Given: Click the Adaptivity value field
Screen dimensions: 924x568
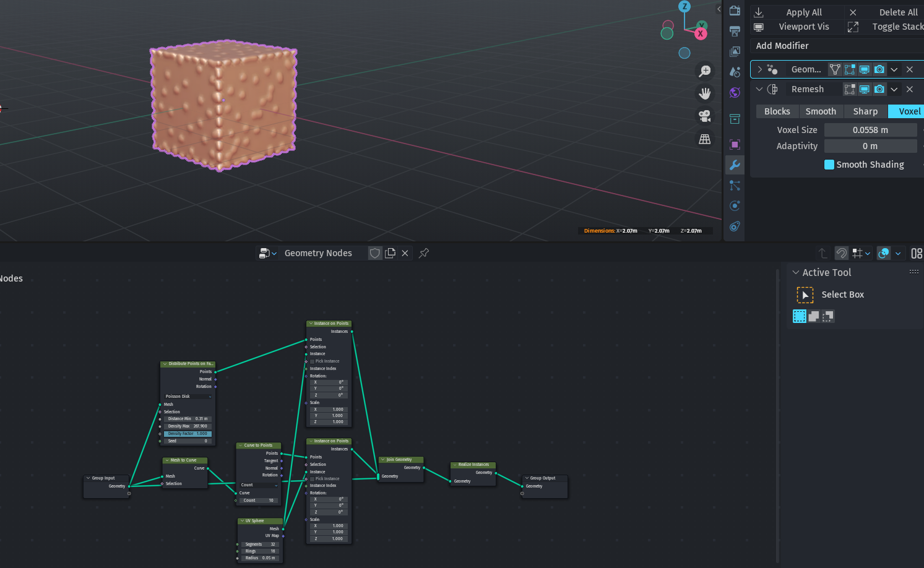Looking at the screenshot, I should click(x=870, y=146).
